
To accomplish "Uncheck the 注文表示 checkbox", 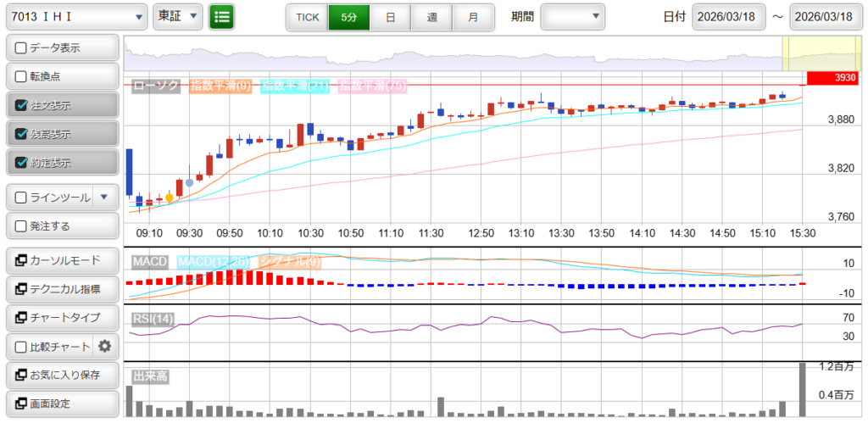I will pyautogui.click(x=21, y=106).
